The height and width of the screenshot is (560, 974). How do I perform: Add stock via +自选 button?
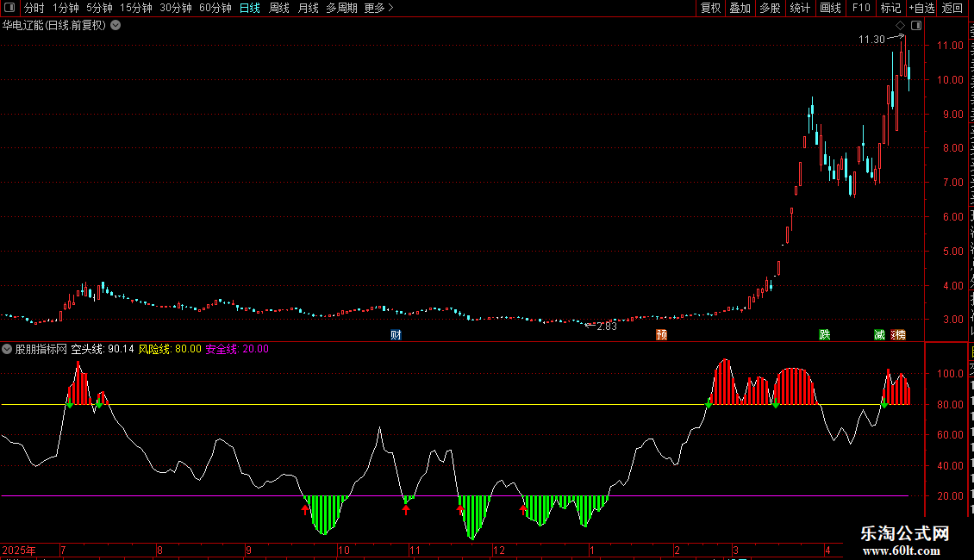[x=921, y=8]
